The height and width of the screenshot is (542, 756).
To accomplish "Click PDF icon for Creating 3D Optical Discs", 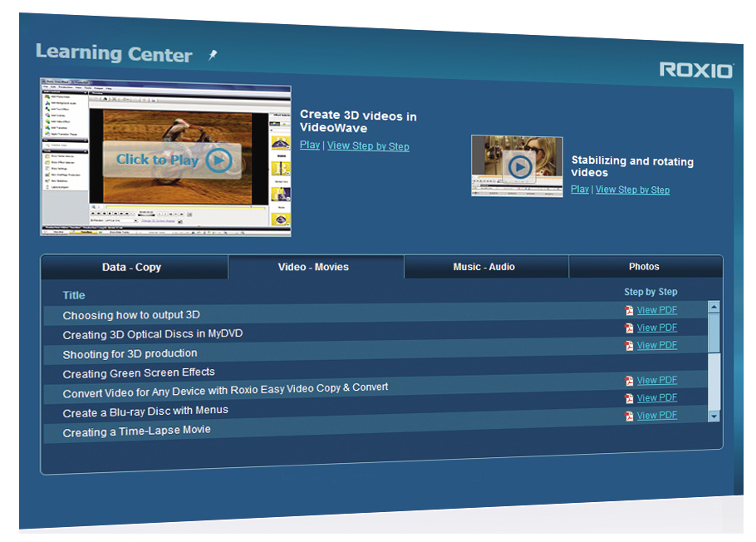I will (x=629, y=328).
